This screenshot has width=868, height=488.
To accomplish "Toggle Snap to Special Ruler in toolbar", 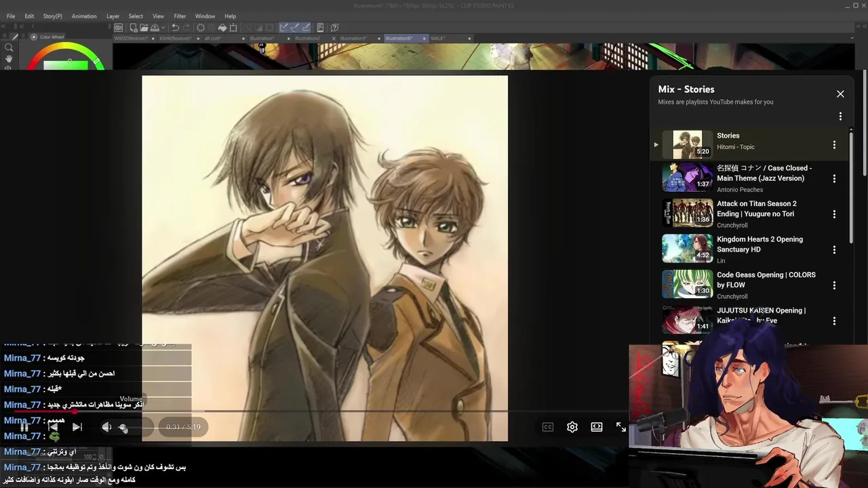I will pyautogui.click(x=295, y=28).
